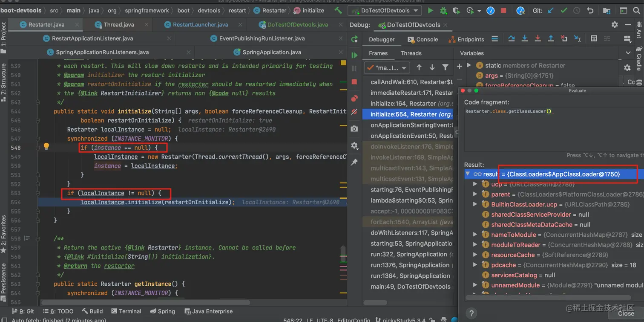Open thread selector dropdown
Image resolution: width=644 pixels, height=322 pixels.
387,67
